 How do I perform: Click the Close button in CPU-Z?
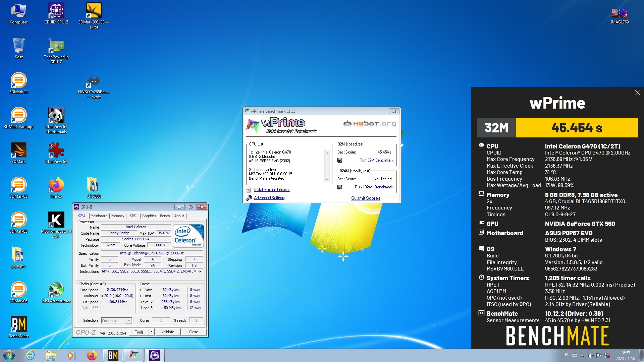[x=194, y=332]
